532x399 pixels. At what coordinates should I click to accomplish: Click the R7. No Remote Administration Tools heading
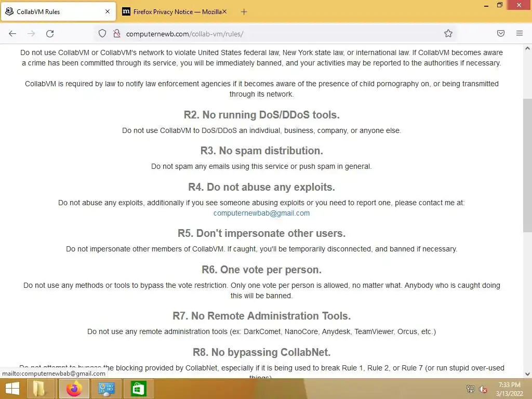pos(262,316)
